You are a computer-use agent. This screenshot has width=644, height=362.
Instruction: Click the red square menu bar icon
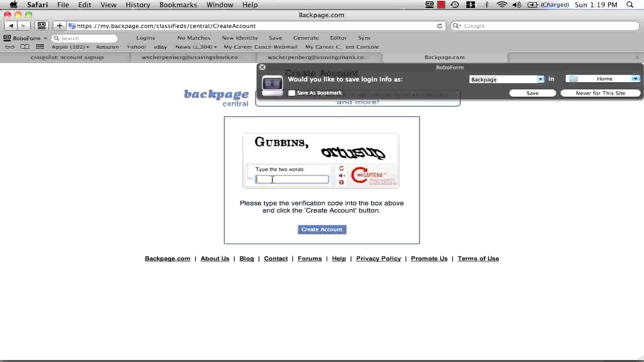point(441,5)
